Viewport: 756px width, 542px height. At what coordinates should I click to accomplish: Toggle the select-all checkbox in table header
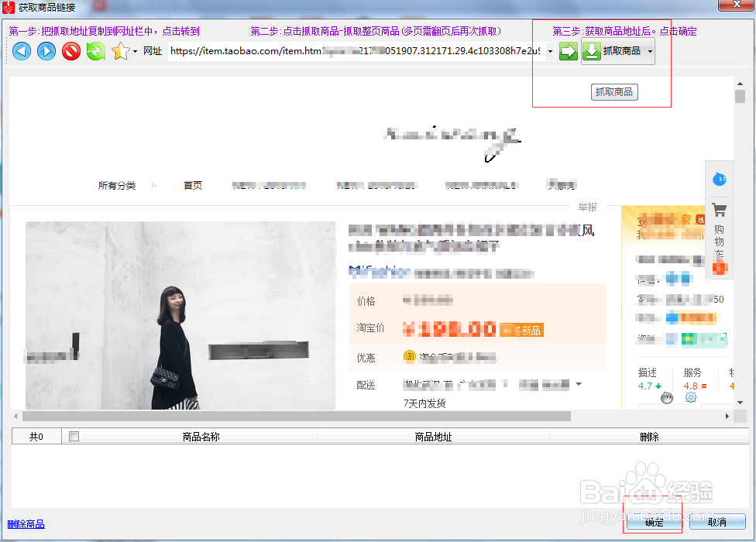click(74, 437)
